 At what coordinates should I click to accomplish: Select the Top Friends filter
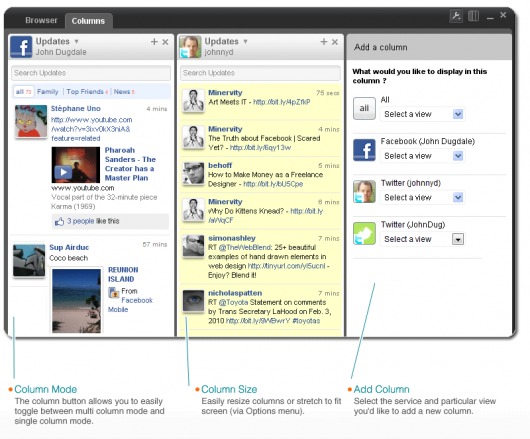[85, 92]
